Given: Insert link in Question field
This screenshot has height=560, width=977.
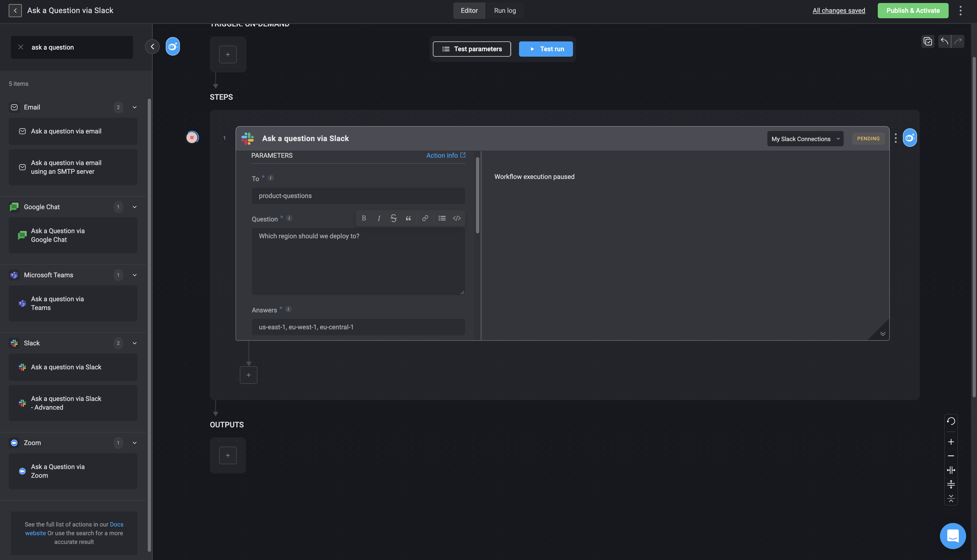Looking at the screenshot, I should point(425,218).
